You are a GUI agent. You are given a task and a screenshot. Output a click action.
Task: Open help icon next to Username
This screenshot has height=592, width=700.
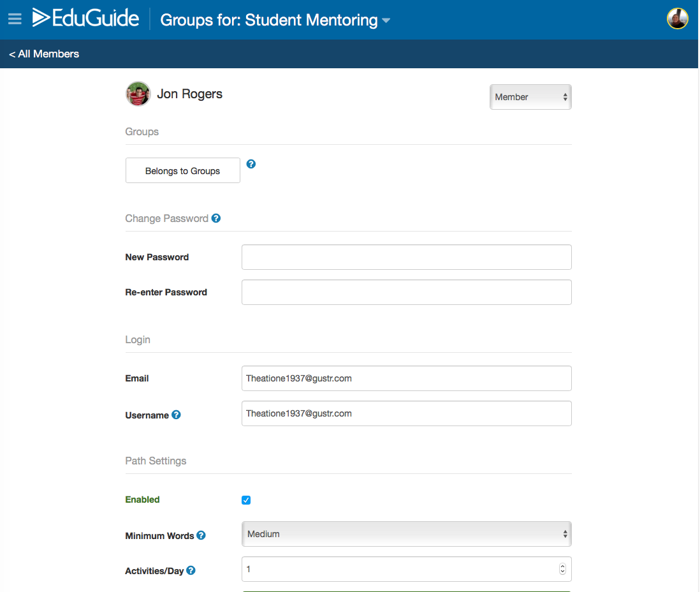click(177, 415)
